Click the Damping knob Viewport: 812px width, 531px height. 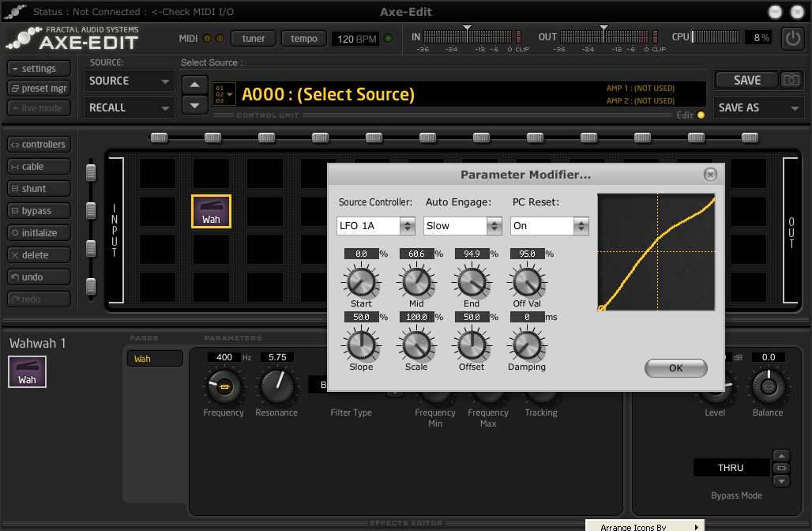click(x=527, y=345)
